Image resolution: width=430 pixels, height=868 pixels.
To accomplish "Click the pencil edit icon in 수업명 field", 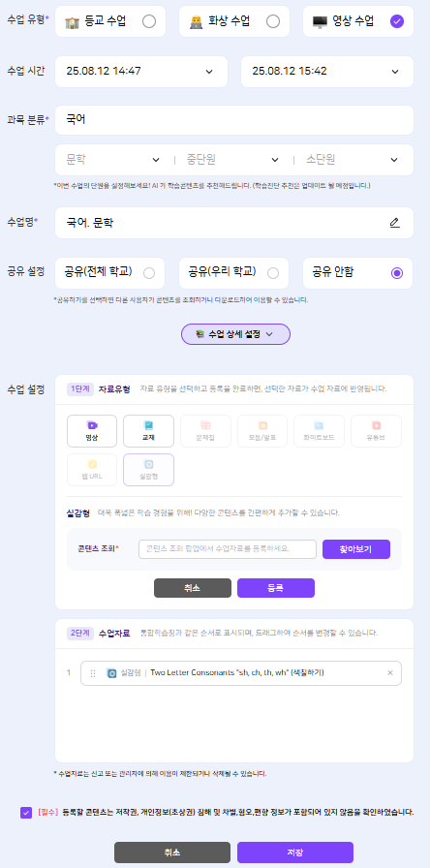I will tap(394, 223).
